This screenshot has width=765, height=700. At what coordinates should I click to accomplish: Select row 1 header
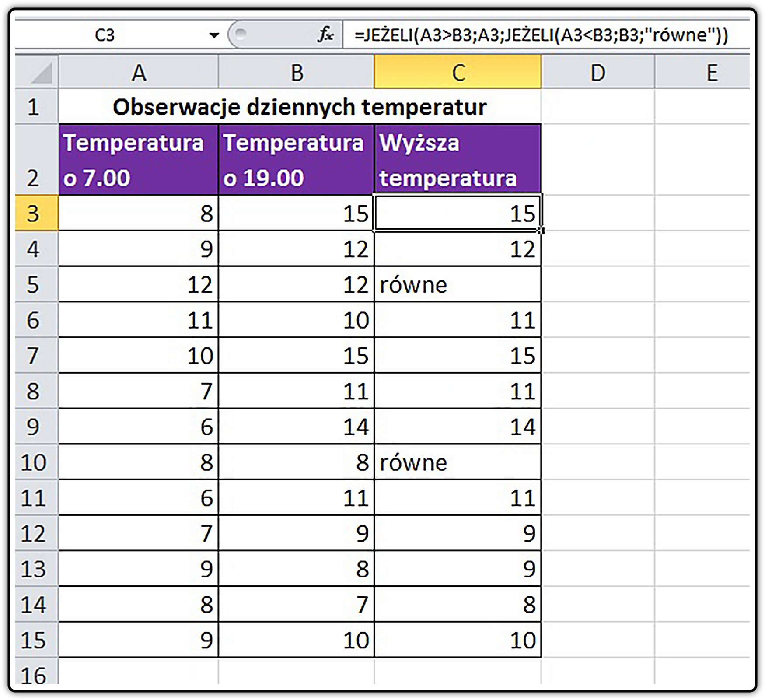[37, 107]
